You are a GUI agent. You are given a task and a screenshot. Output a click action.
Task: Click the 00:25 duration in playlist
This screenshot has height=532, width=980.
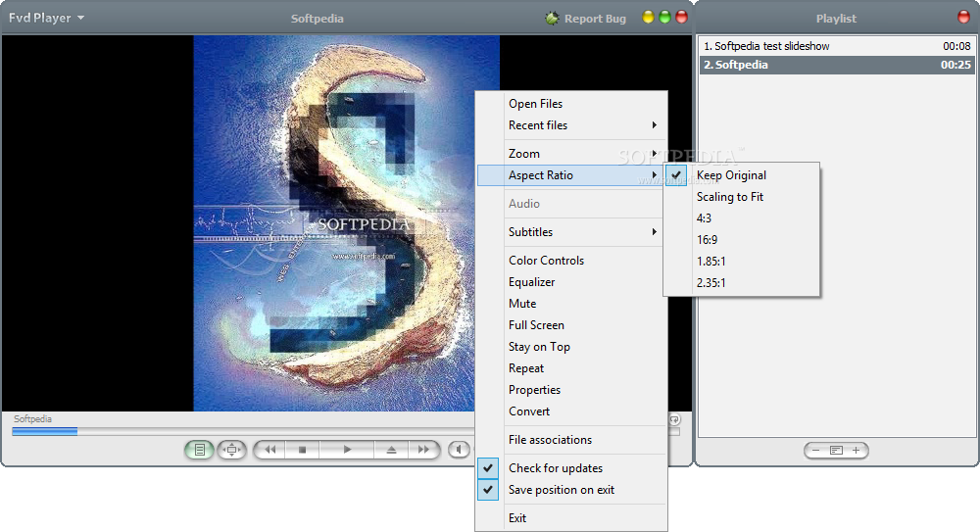pos(955,65)
